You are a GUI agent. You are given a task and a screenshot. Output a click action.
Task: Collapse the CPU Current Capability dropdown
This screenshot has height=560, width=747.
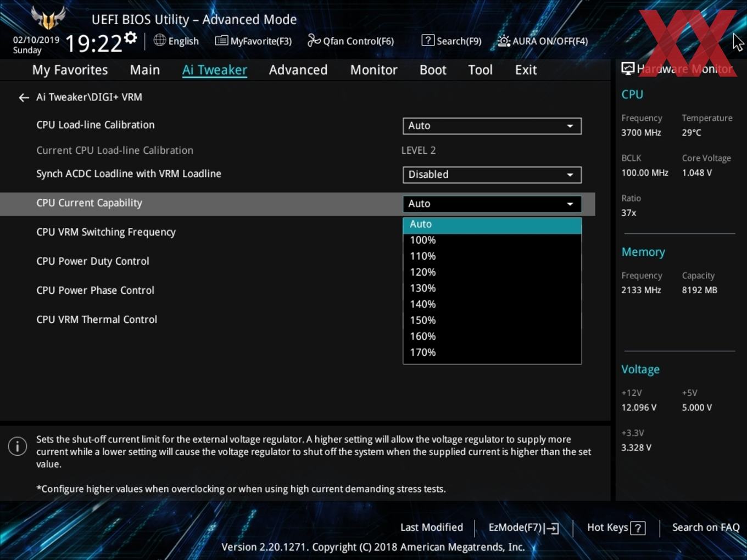pos(492,204)
